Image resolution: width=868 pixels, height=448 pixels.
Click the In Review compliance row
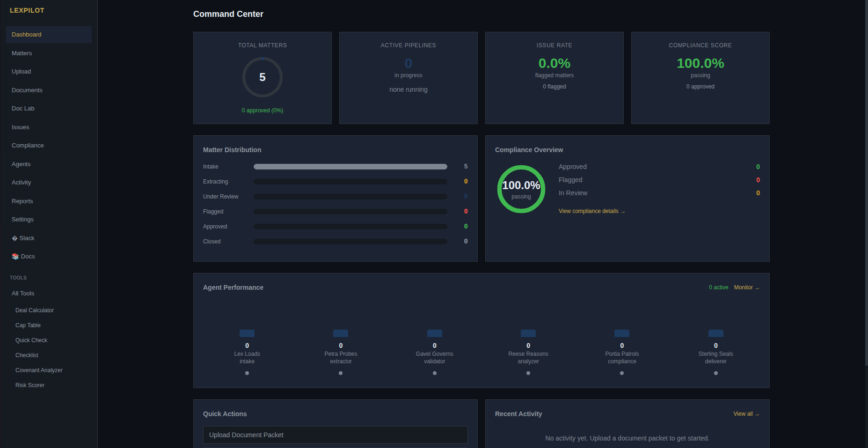659,193
